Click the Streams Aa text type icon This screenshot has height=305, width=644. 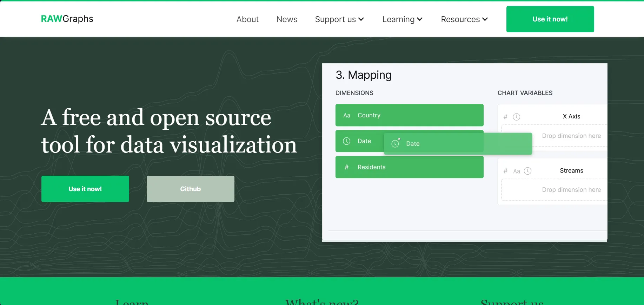click(517, 171)
